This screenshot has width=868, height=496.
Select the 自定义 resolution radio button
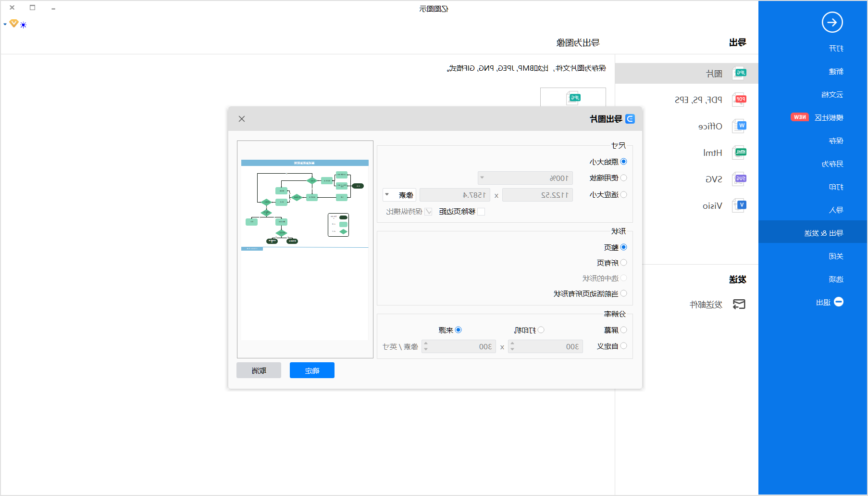tap(623, 345)
